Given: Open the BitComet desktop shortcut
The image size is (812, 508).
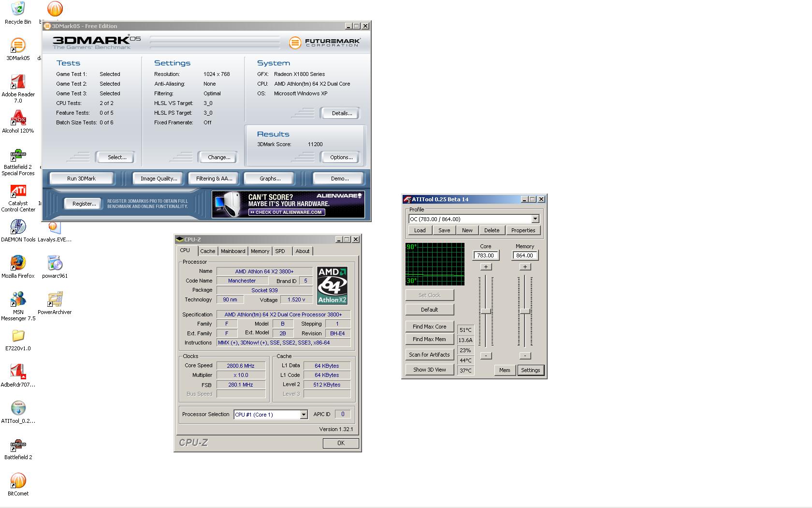Looking at the screenshot, I should click(18, 484).
